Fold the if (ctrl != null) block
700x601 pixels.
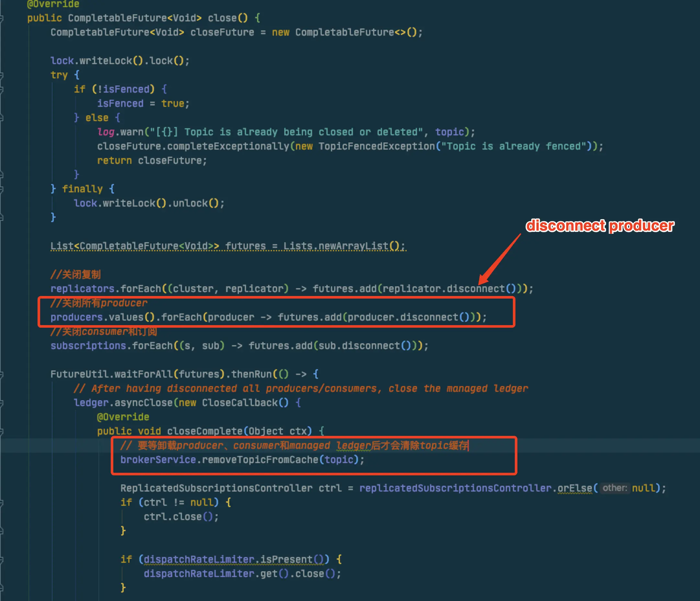1,503
